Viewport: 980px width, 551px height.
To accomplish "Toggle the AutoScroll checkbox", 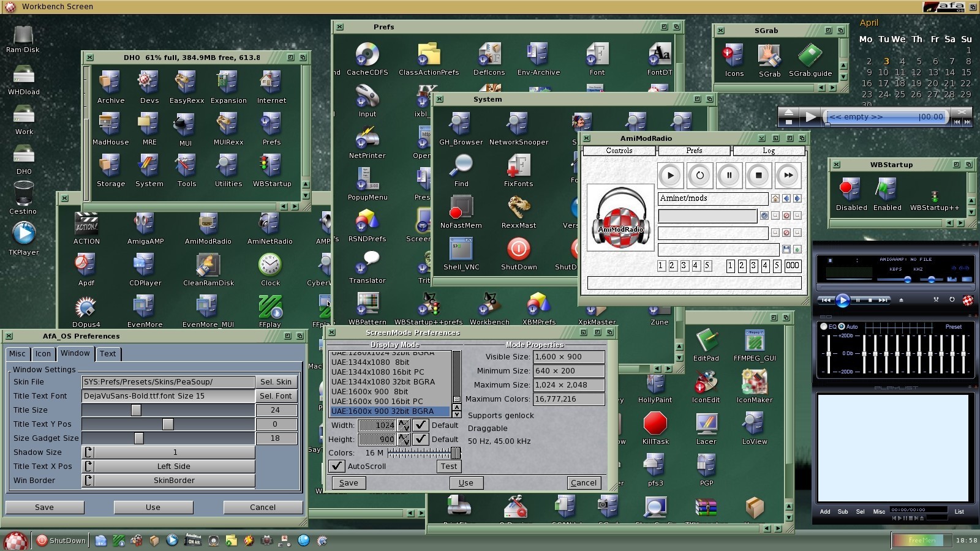I will coord(336,466).
